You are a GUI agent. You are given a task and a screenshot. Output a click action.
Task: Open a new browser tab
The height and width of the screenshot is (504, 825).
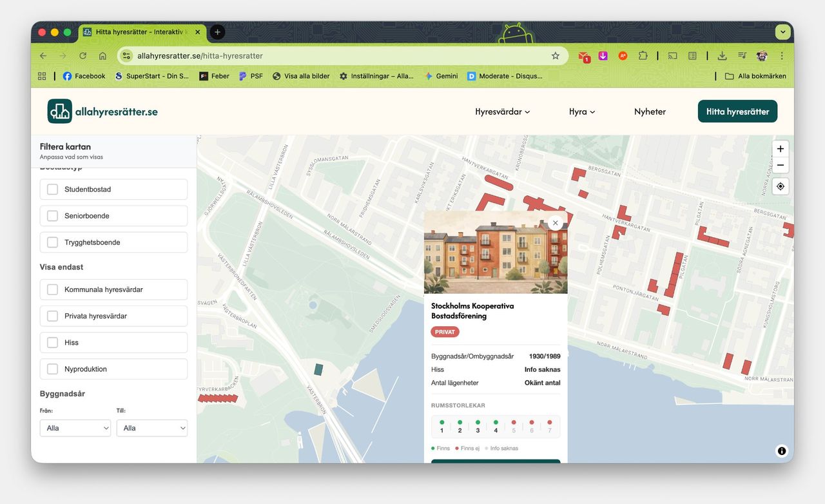(217, 32)
